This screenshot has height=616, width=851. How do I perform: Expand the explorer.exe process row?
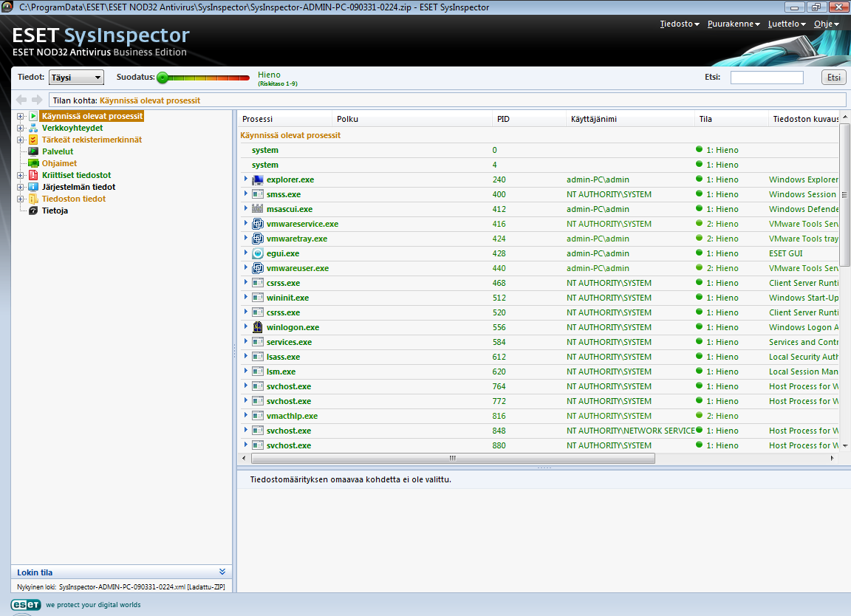point(246,179)
